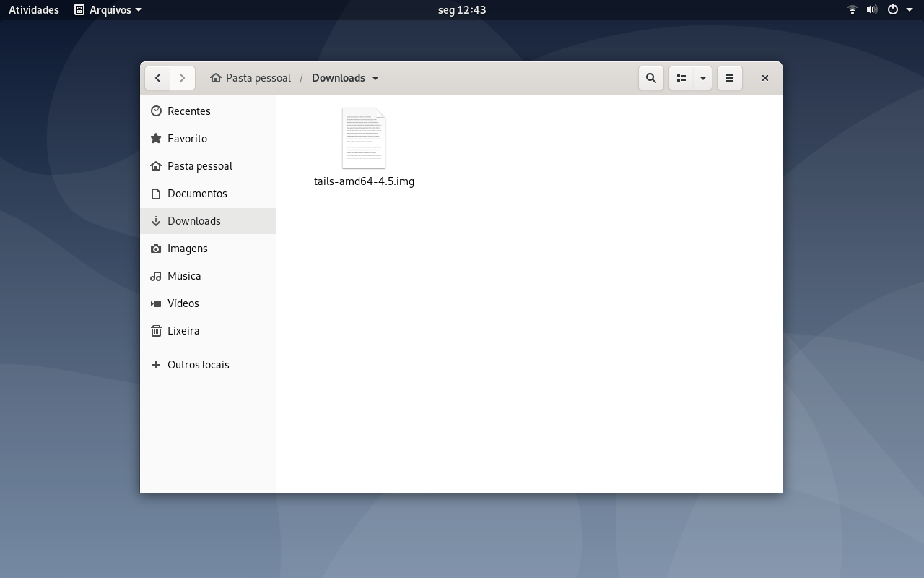
Task: Open the Atividades overview
Action: pyautogui.click(x=34, y=10)
